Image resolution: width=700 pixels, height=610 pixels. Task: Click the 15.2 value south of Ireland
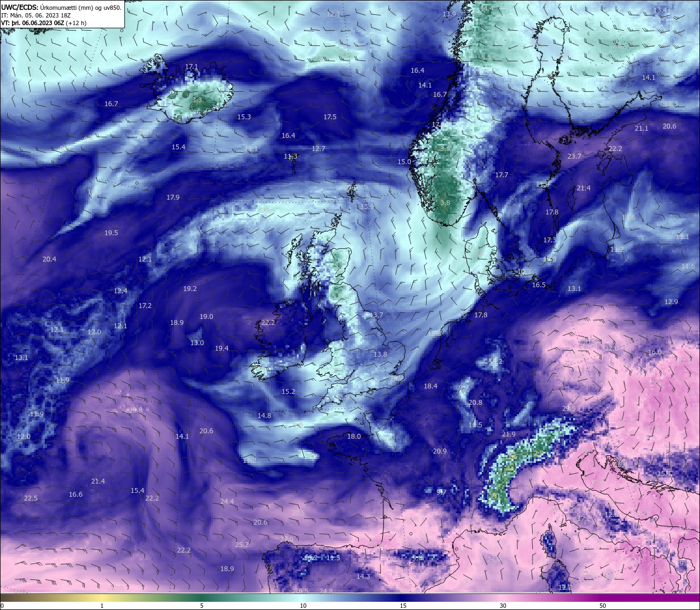pos(288,392)
